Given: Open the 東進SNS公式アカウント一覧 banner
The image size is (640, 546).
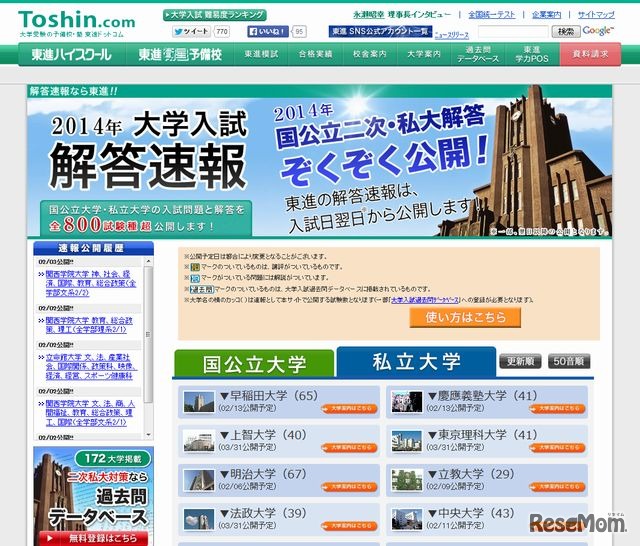Looking at the screenshot, I should click(x=380, y=31).
